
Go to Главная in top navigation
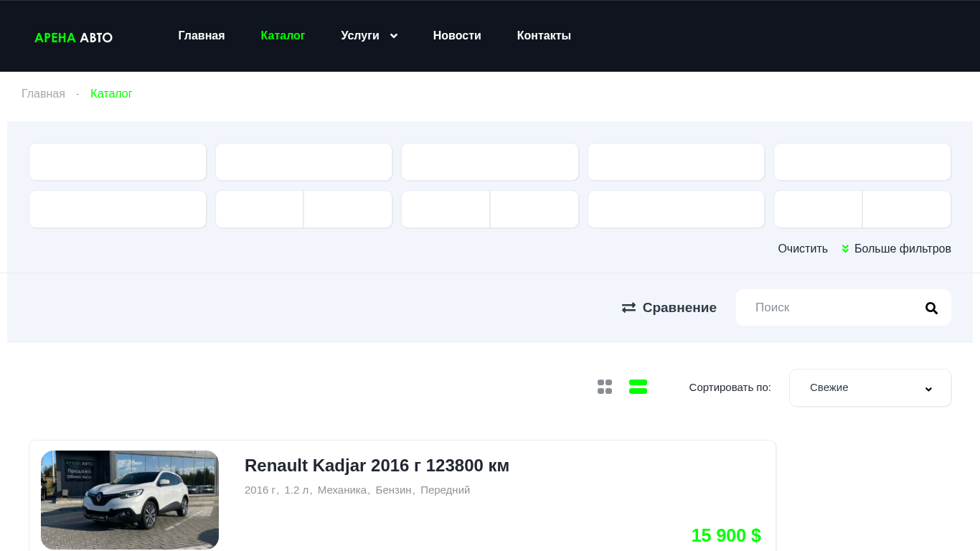click(202, 36)
